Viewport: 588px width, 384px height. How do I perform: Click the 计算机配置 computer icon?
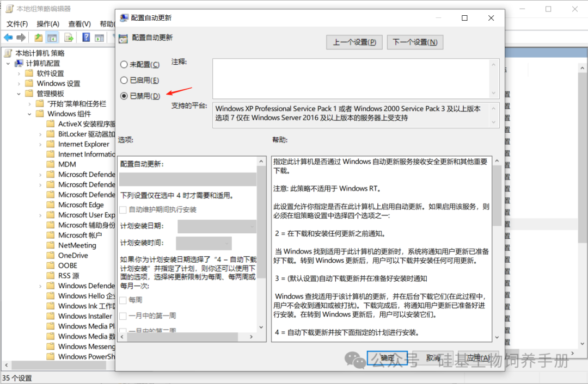pos(19,63)
